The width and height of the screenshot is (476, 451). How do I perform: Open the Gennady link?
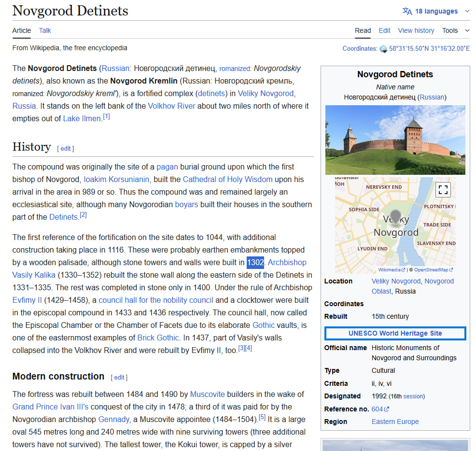tap(113, 420)
